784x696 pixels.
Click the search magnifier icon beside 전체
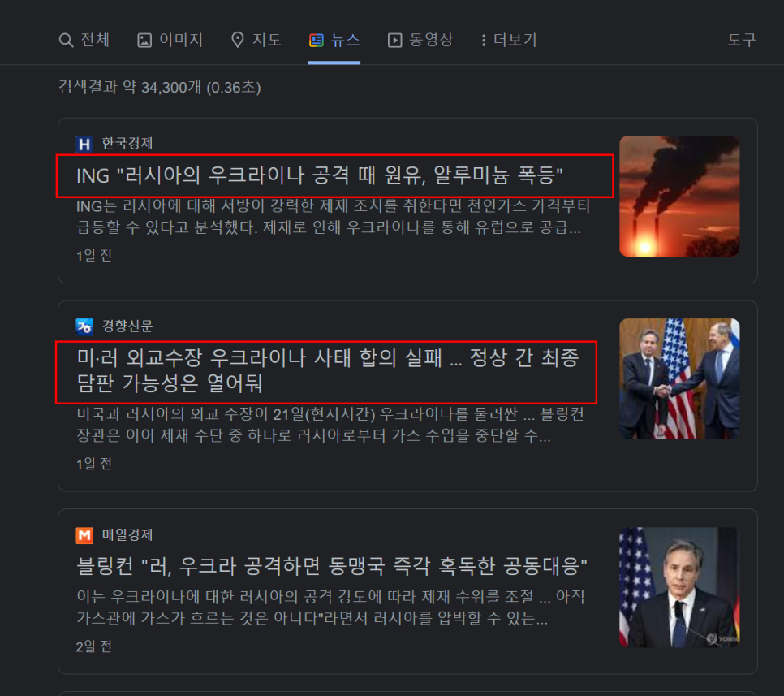coord(66,40)
